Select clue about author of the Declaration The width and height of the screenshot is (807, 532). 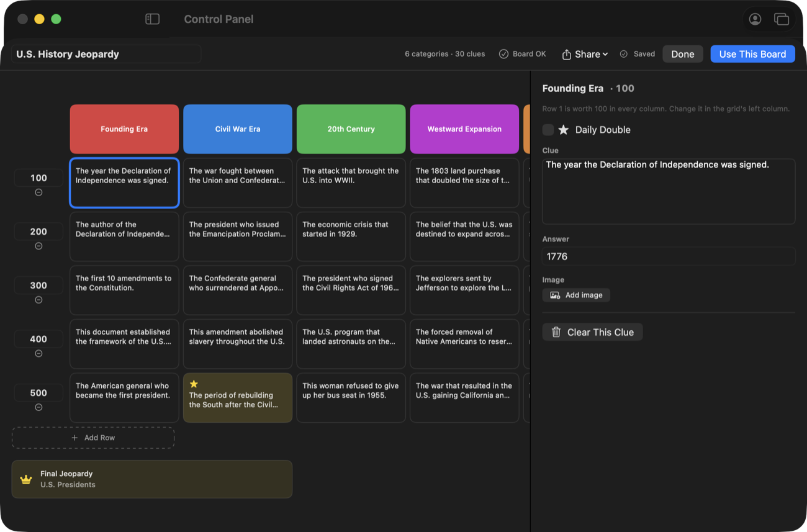coord(124,237)
